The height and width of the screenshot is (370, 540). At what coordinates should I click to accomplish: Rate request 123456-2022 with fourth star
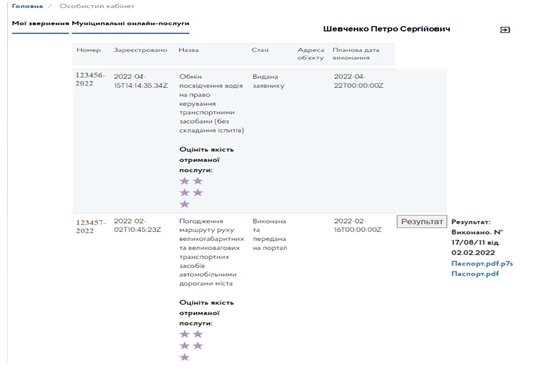point(198,193)
